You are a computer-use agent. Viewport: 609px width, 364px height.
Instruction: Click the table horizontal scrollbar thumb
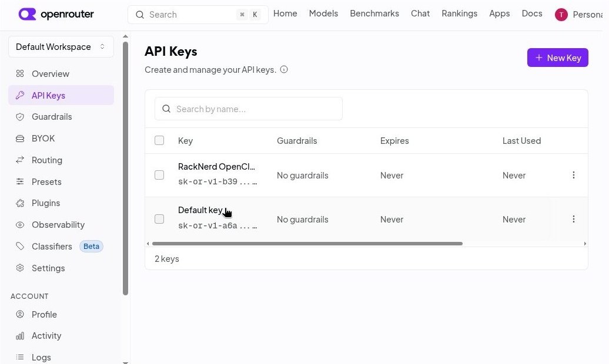[x=307, y=244]
